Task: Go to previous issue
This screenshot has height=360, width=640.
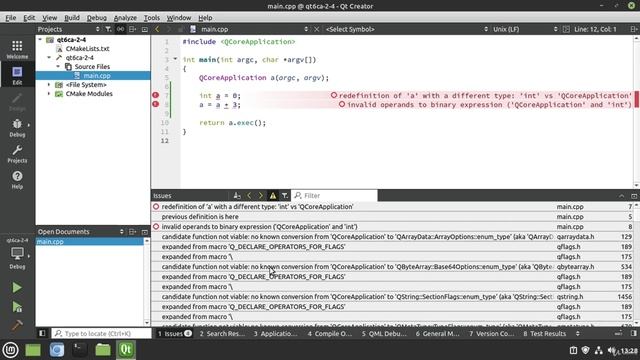Action: click(249, 196)
